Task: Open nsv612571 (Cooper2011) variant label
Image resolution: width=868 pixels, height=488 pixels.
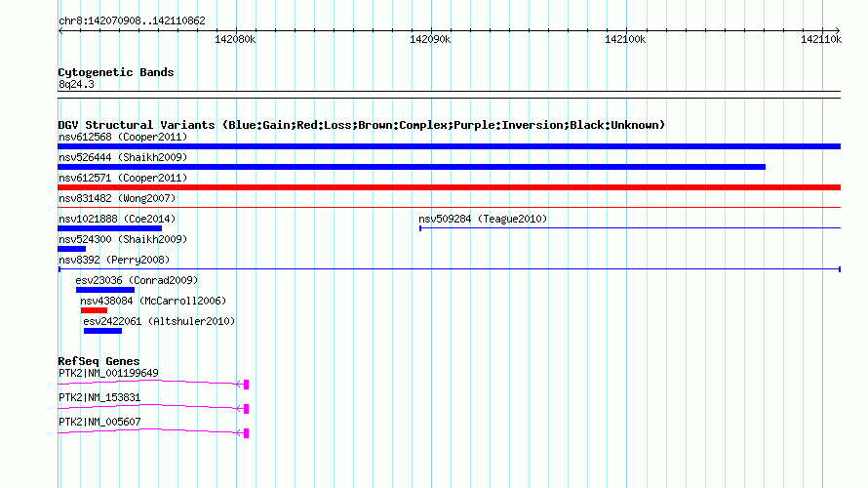Action: 123,178
